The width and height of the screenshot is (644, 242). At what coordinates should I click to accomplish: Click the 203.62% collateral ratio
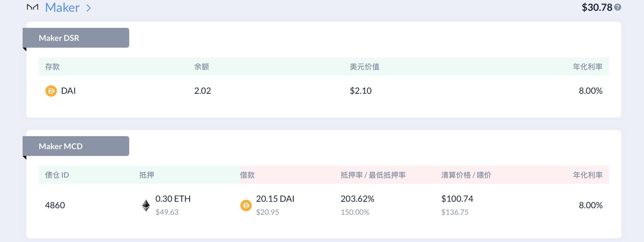tap(358, 199)
